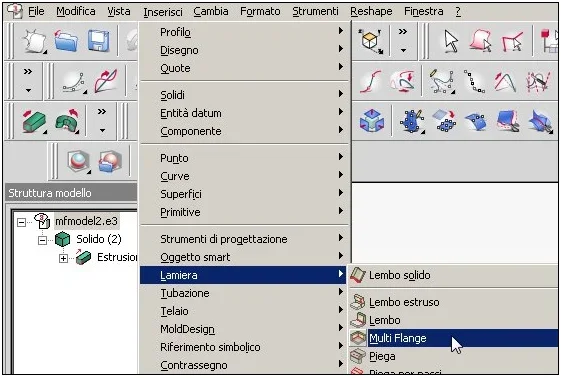Select Riferimento simbolico menu entry

click(243, 347)
